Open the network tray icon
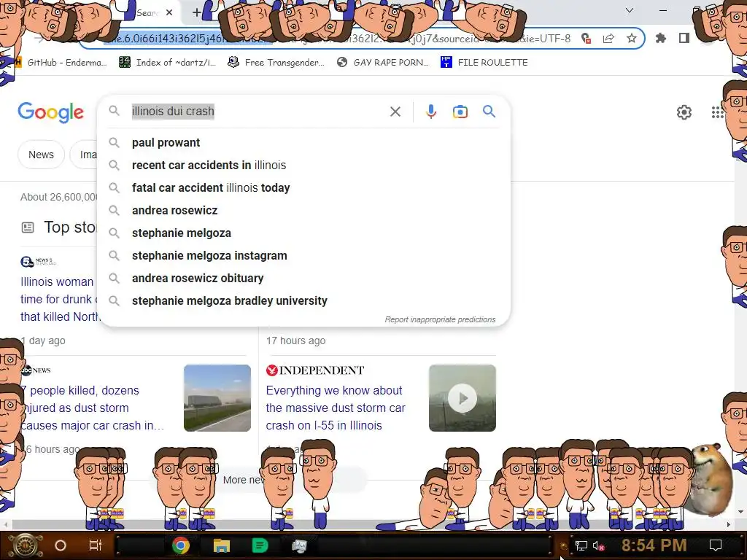 tap(581, 545)
